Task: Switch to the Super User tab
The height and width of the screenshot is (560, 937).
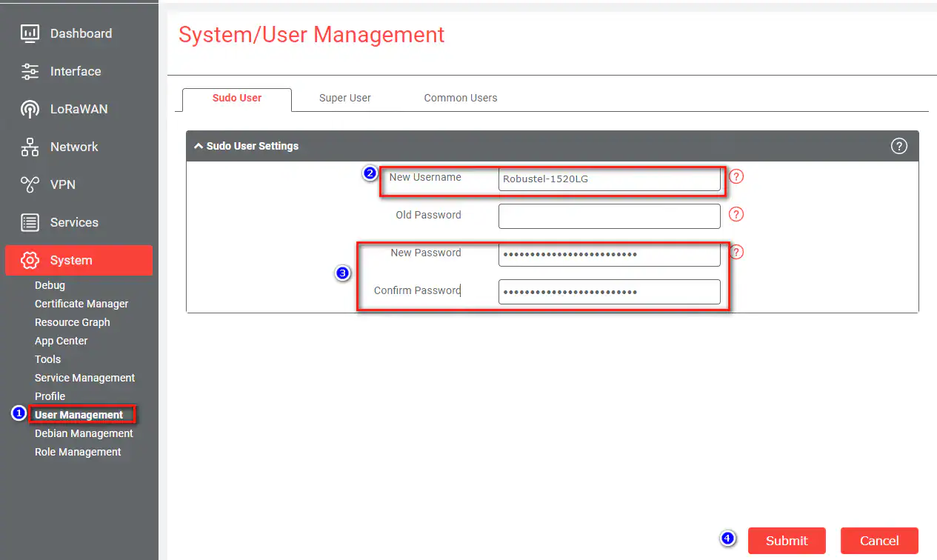Action: click(x=344, y=97)
